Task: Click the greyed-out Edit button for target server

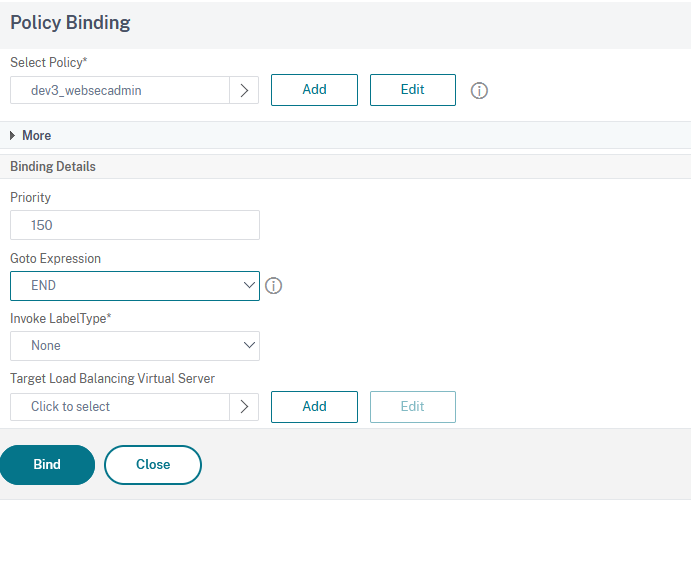Action: click(412, 407)
